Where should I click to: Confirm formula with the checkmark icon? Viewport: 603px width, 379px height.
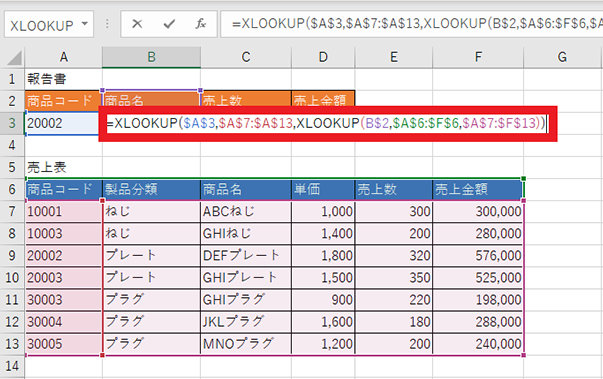[169, 24]
